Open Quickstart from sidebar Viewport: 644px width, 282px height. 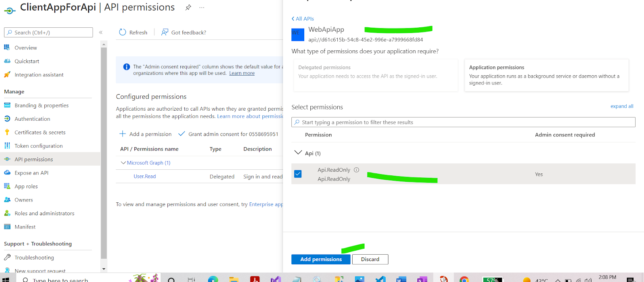27,61
